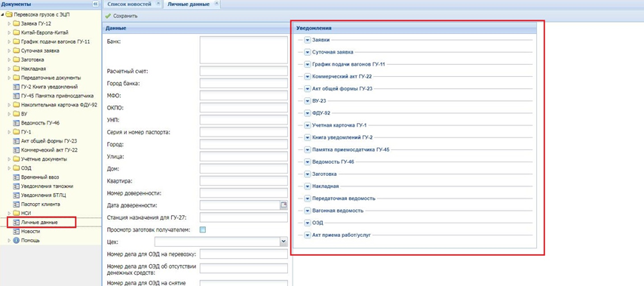Screen dimensions: 644x286
Task: Expand the Коммерческий акт ГУ-22 notifications section
Action: point(307,76)
